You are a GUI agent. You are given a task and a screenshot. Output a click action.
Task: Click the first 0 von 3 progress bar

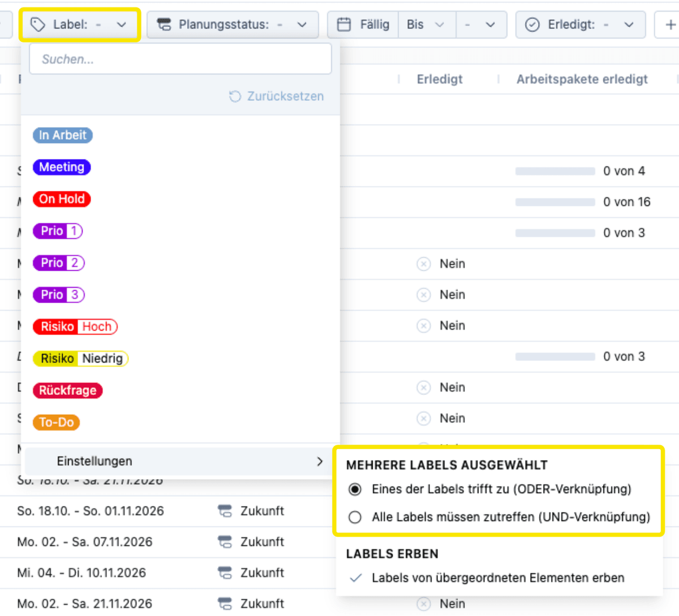(555, 233)
